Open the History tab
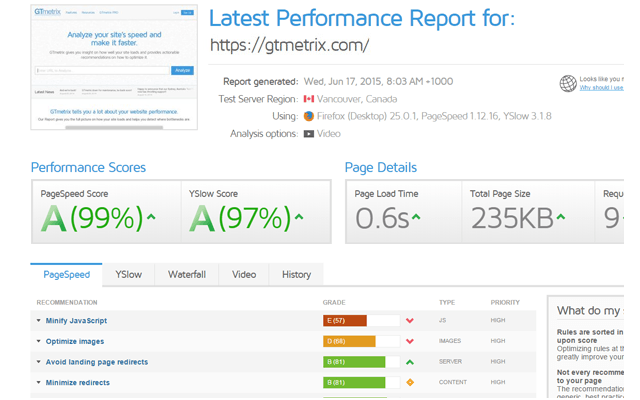The image size is (640, 400). pos(296,275)
